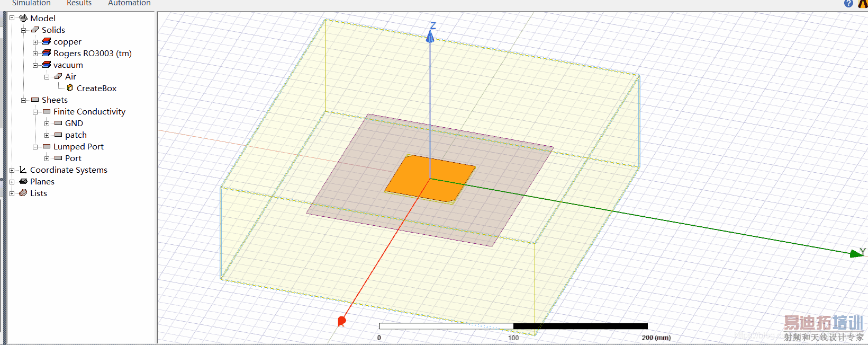Click the Model root icon

click(23, 18)
